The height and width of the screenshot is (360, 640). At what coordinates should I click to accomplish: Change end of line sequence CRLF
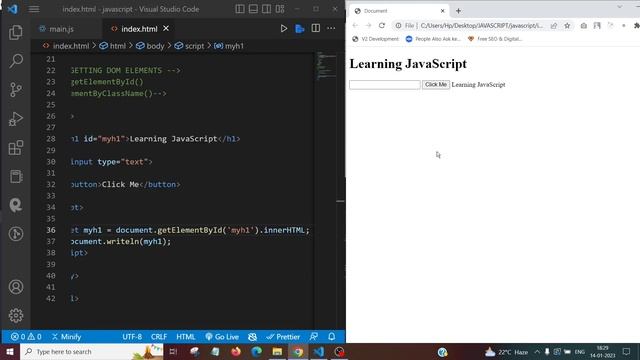click(159, 337)
